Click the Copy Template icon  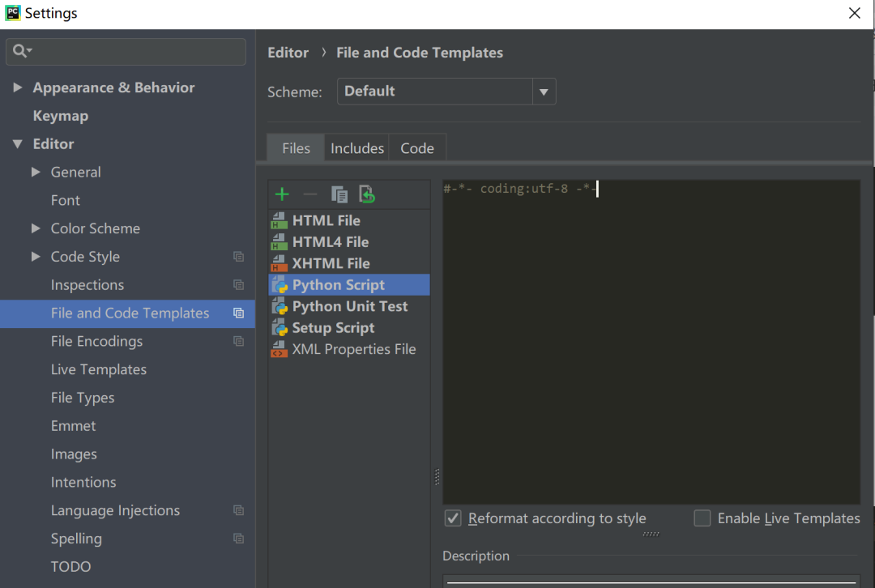339,194
